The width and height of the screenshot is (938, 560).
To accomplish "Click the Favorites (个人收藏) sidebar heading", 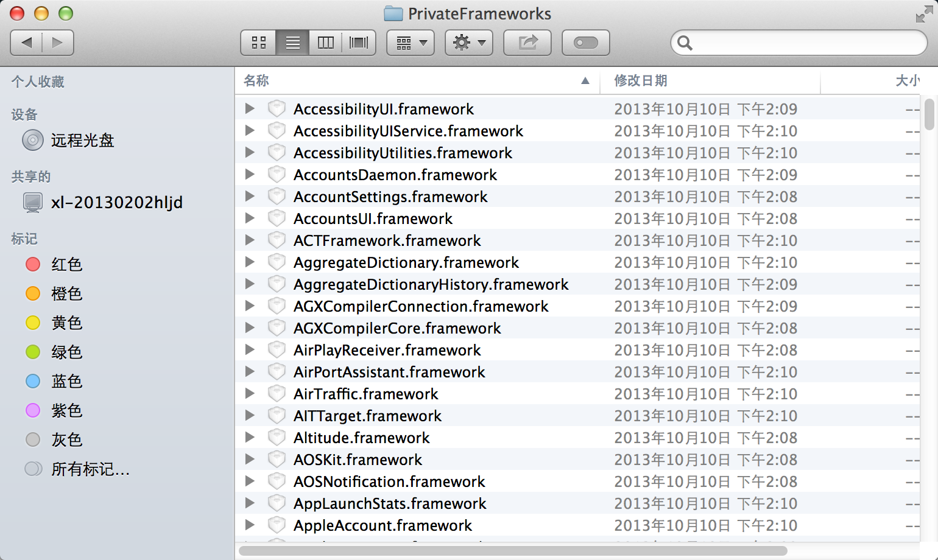I will coord(38,82).
